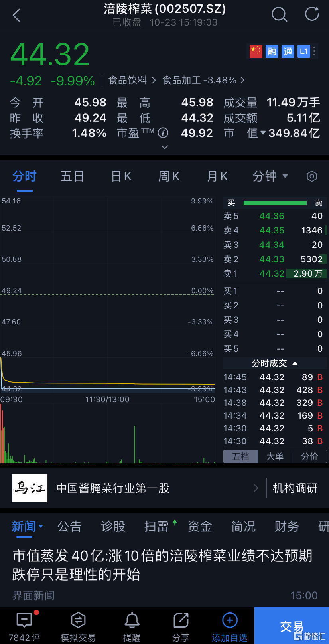The image size is (329, 644).
Task: Read the 市值蒸发40亿 news article
Action: 162,565
